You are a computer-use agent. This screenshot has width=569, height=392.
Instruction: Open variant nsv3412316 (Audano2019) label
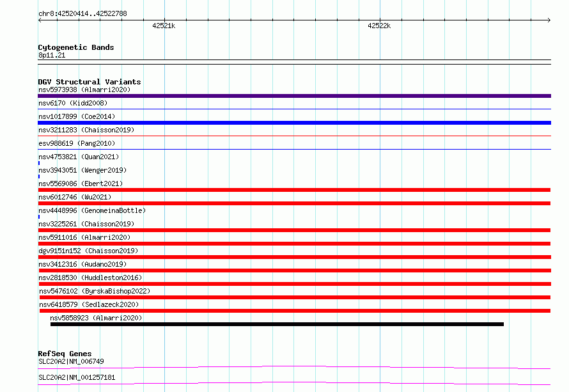tap(82, 264)
